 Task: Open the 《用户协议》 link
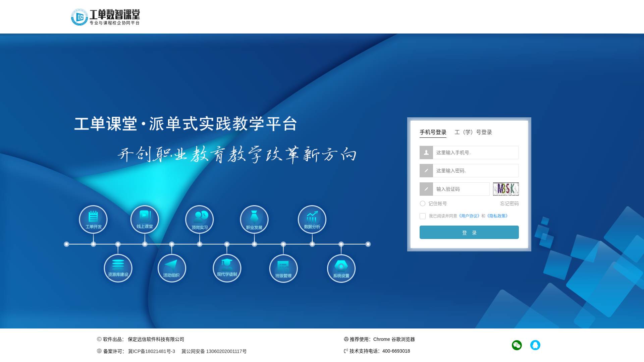click(x=469, y=216)
